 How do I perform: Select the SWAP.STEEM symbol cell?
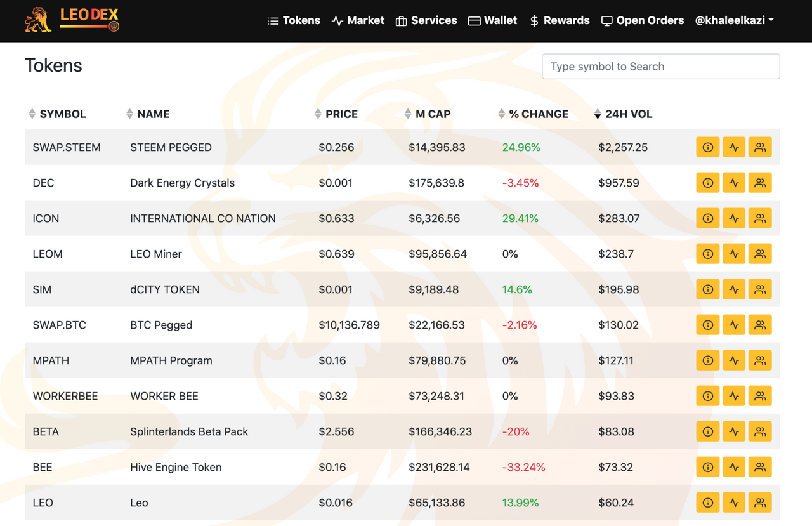point(67,147)
